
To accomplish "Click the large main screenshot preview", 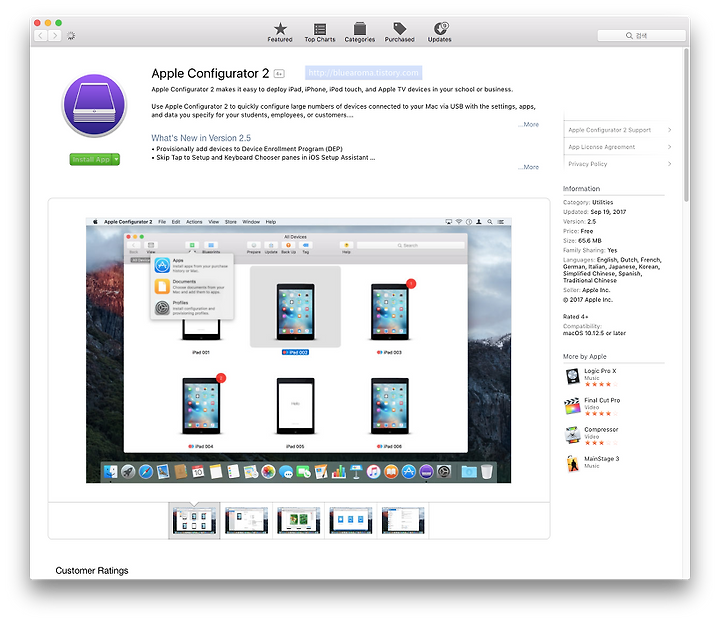I will [x=298, y=350].
